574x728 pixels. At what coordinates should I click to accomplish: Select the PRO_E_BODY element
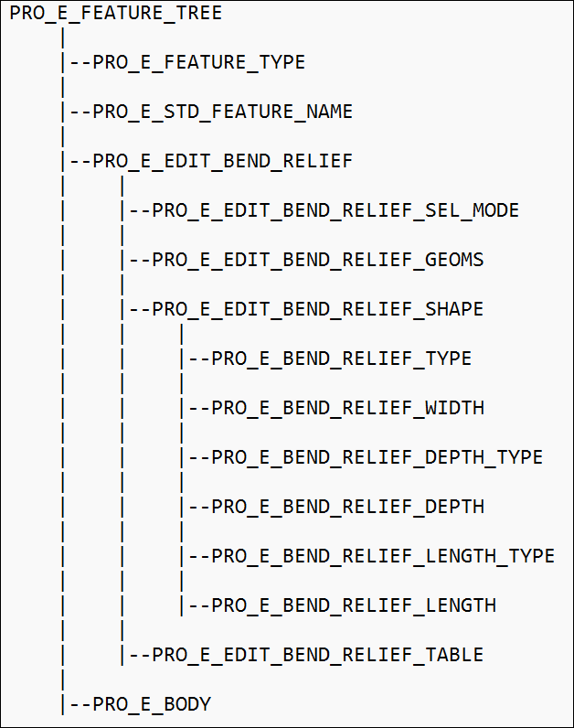coord(152,705)
